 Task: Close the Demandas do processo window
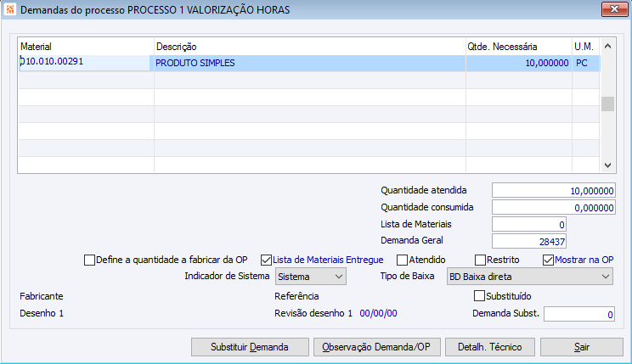[614, 8]
